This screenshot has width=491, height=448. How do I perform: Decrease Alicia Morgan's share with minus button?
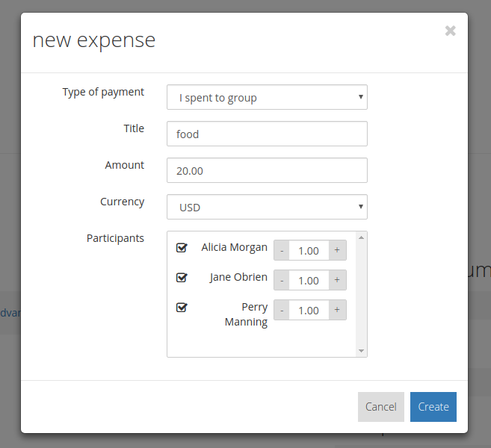282,250
